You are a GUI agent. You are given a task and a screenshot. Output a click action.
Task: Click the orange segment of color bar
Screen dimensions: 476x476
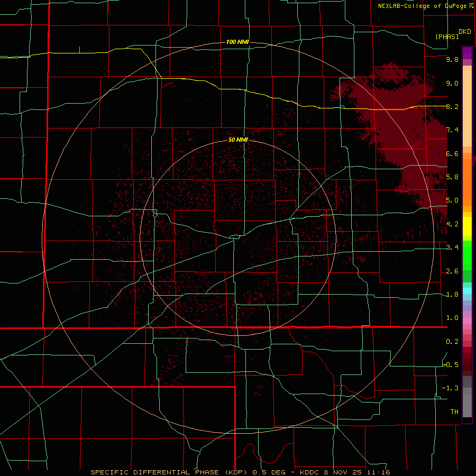coord(467,183)
